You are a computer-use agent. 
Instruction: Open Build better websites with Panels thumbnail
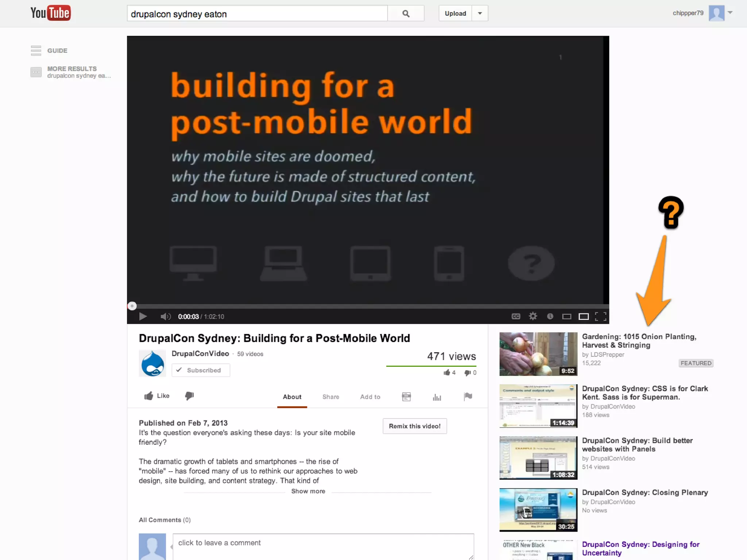click(538, 458)
